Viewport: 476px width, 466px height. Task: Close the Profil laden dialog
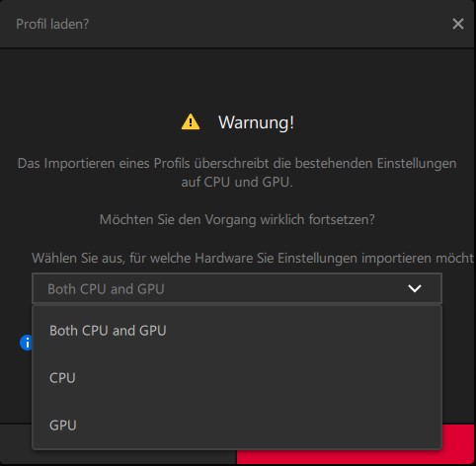click(x=458, y=24)
